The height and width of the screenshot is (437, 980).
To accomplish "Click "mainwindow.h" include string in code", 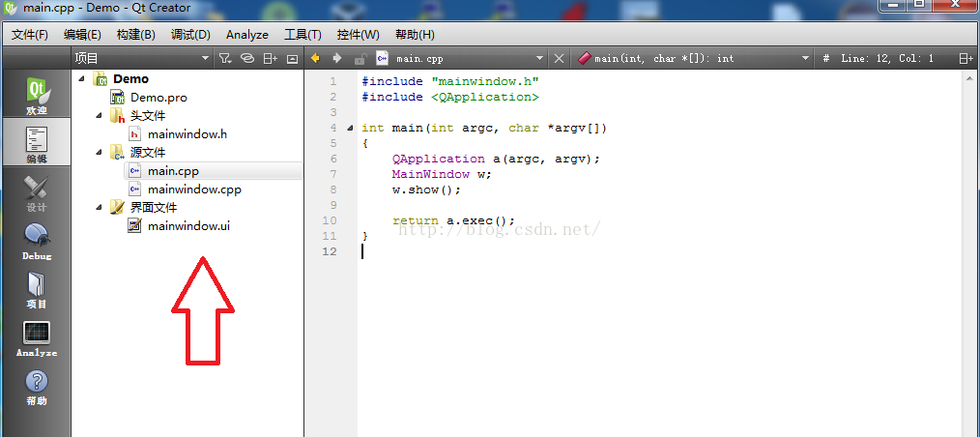I will point(485,81).
